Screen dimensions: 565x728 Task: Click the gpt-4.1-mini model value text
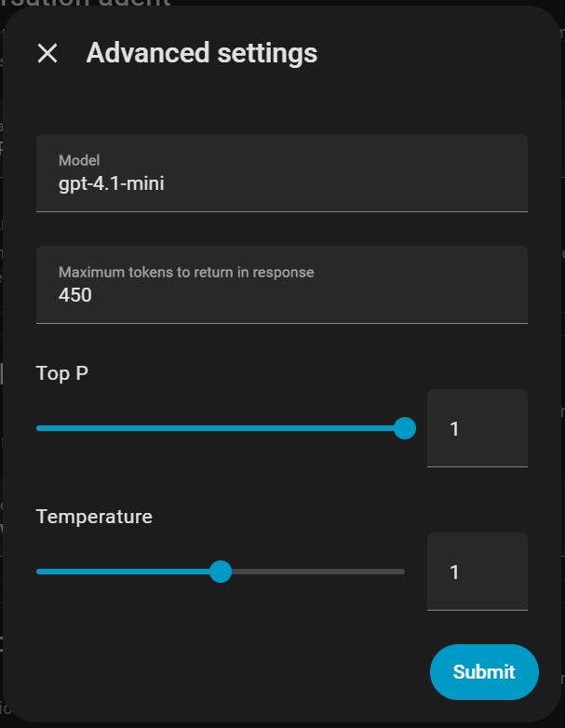tap(112, 183)
